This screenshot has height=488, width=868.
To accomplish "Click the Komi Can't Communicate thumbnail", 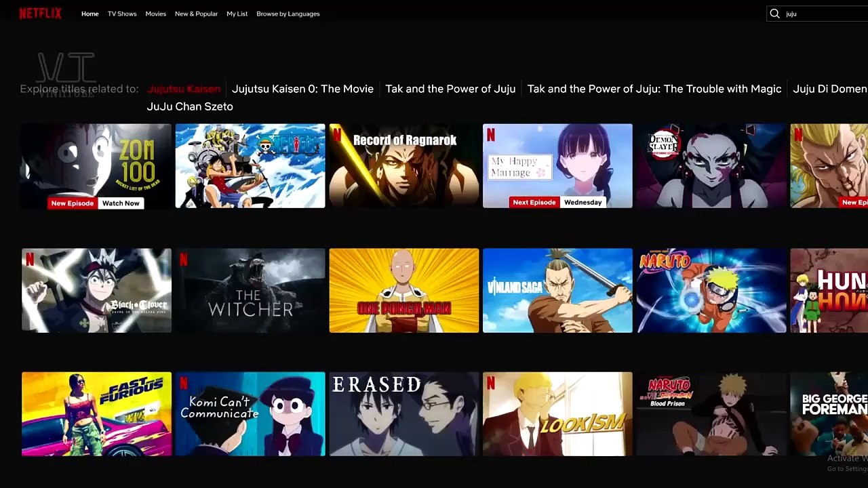I will coord(250,414).
